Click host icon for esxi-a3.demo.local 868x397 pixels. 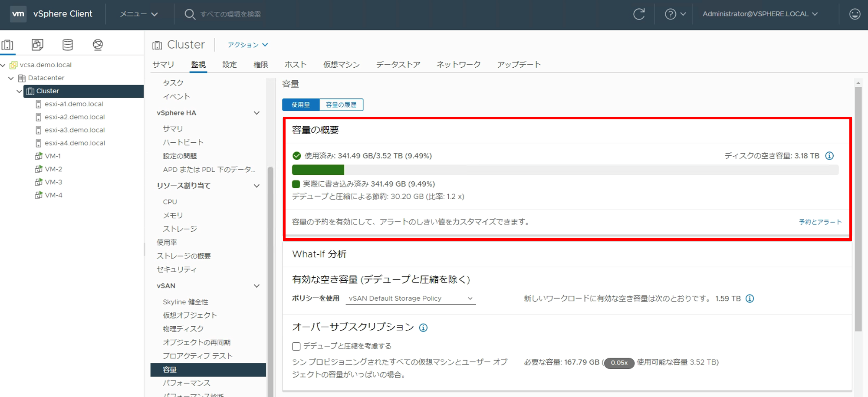(39, 130)
